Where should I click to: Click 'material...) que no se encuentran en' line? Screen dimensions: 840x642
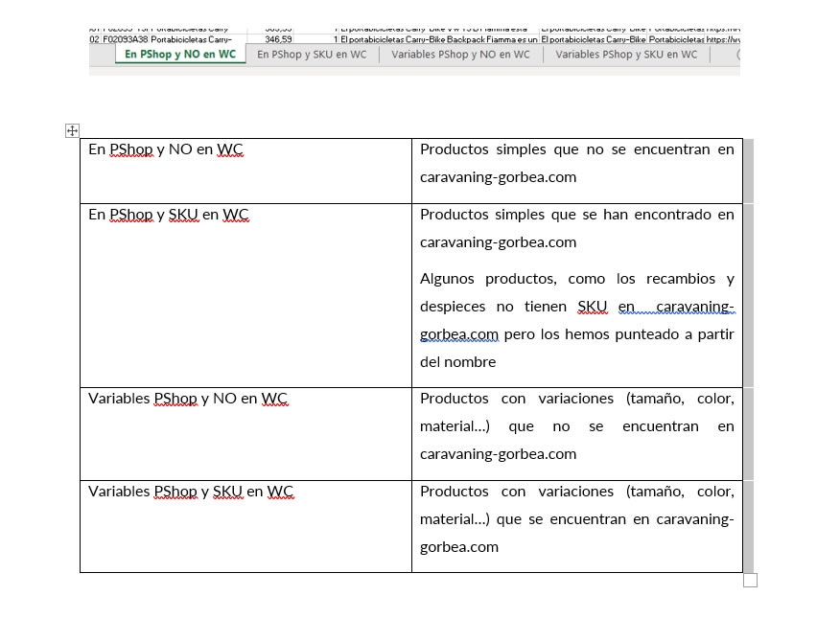tap(577, 426)
